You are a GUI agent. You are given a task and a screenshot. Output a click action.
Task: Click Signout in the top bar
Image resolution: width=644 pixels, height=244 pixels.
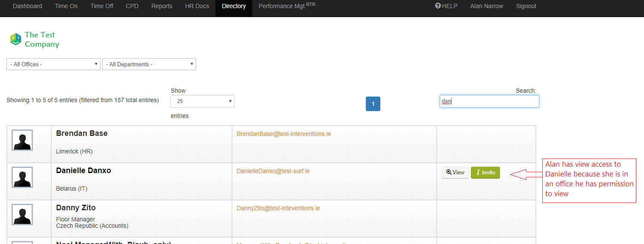(x=526, y=6)
